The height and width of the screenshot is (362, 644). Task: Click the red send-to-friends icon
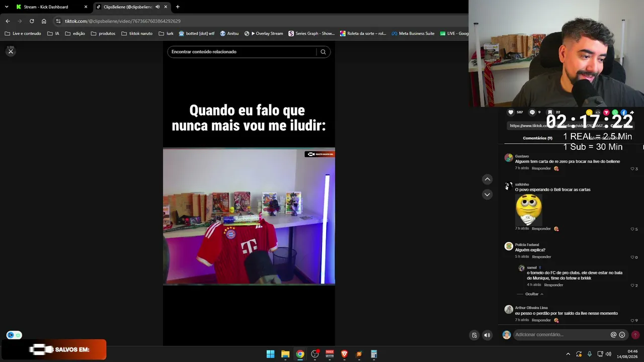[x=606, y=113]
